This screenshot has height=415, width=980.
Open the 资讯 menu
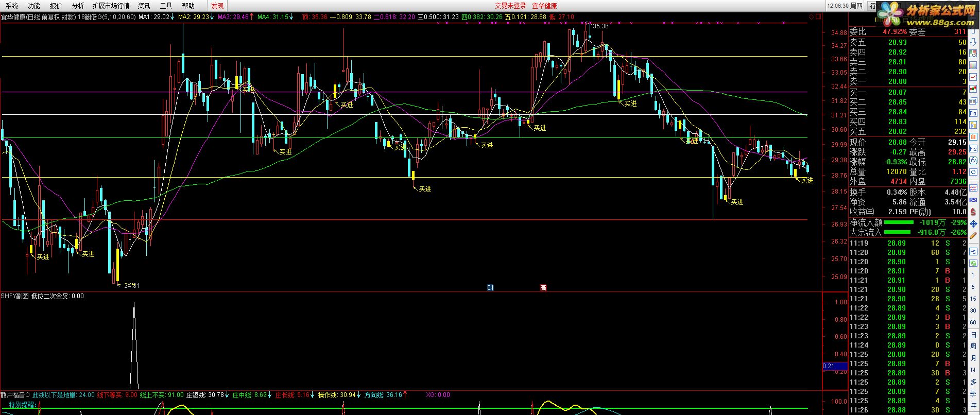click(x=144, y=6)
